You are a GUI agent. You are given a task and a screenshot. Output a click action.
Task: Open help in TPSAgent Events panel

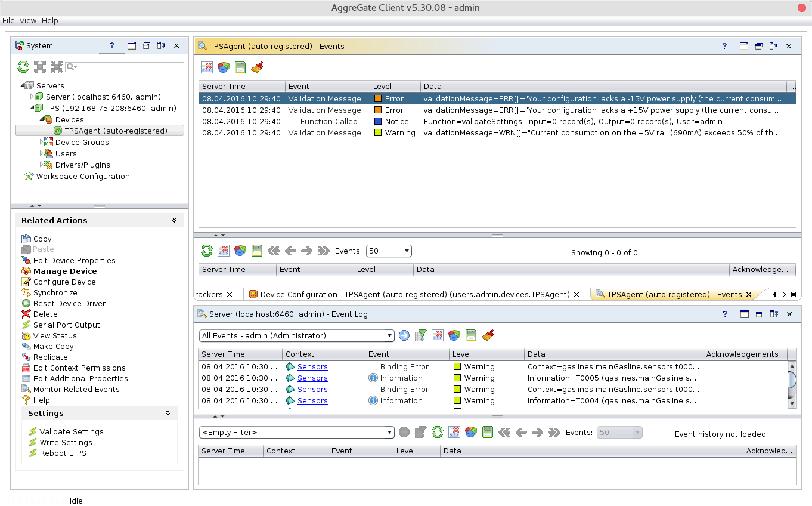(724, 46)
